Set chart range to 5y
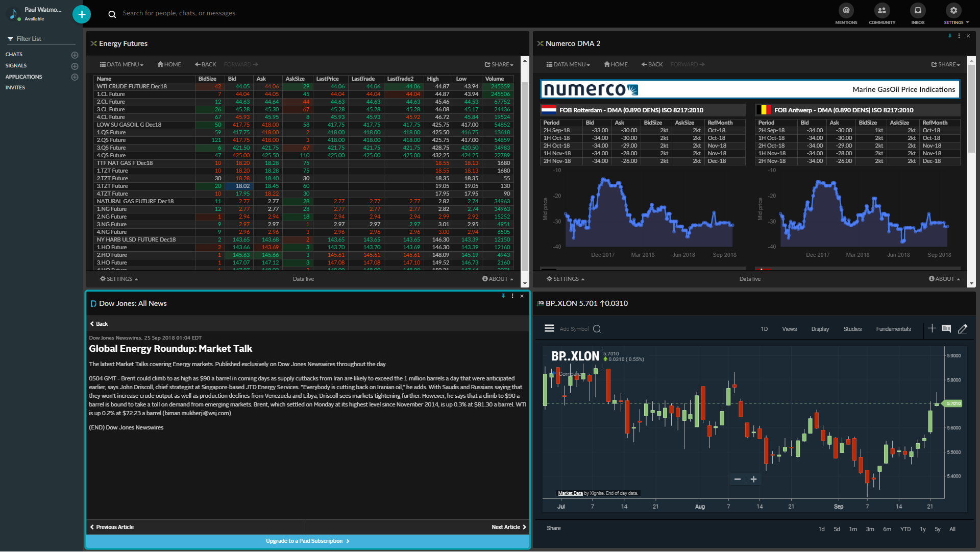 click(x=938, y=530)
